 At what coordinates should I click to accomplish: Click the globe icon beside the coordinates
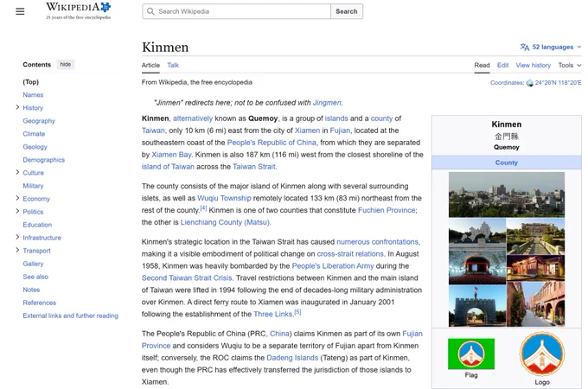[529, 83]
